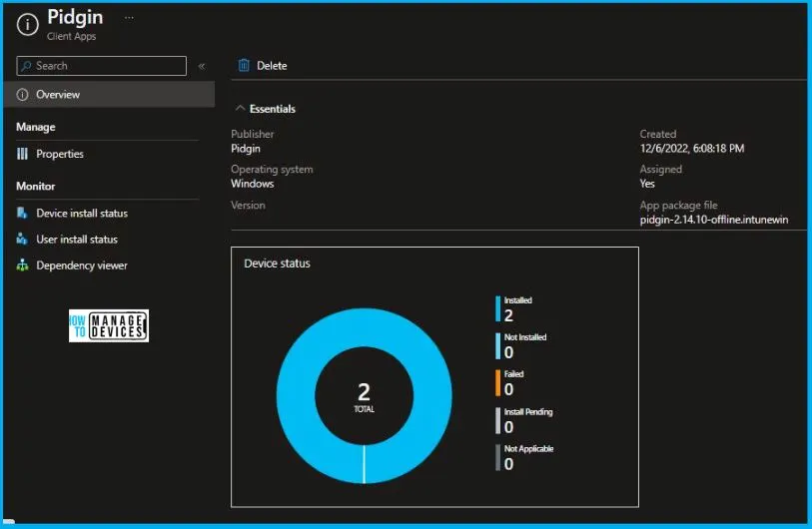Click the Device status tile heading
812x529 pixels.
[277, 264]
